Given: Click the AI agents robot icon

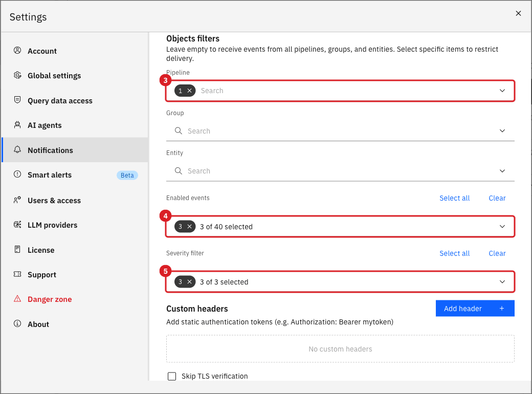Looking at the screenshot, I should pyautogui.click(x=17, y=124).
